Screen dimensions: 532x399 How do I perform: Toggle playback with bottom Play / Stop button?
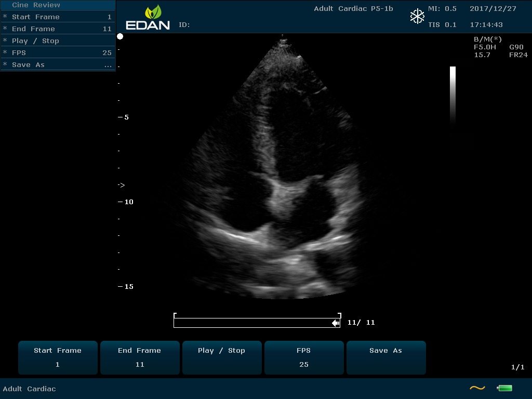(x=221, y=357)
